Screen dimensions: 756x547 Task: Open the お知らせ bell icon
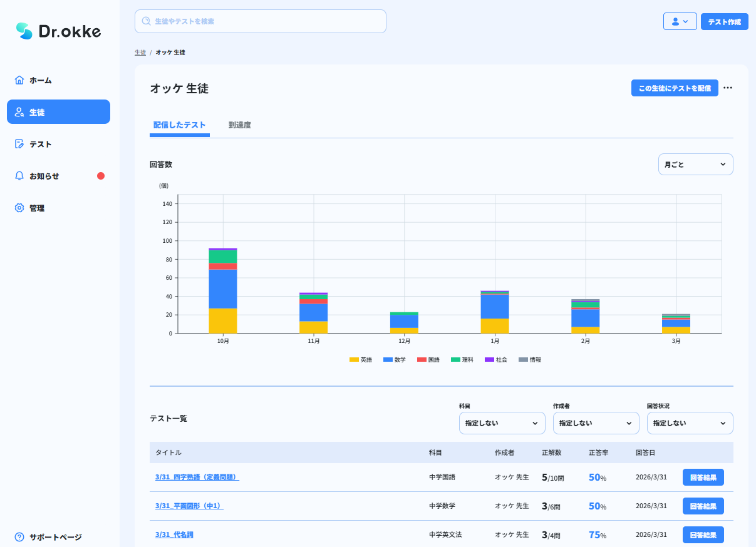pos(19,176)
